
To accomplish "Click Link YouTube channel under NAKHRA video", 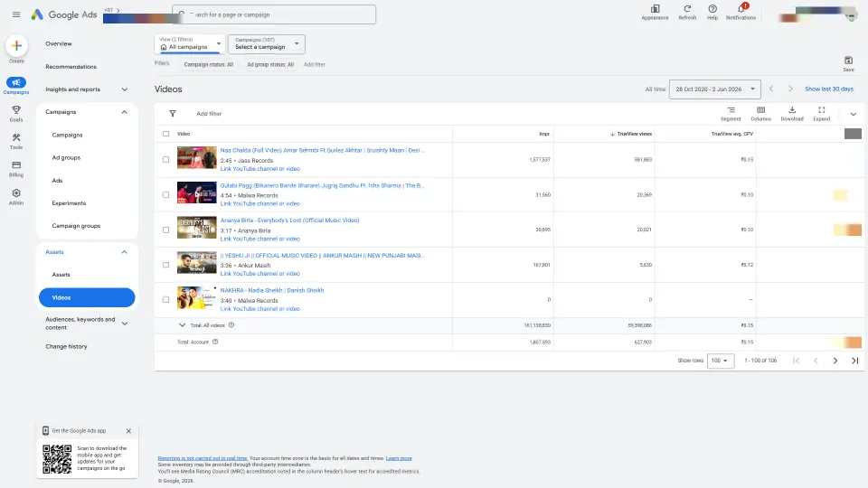I will click(x=259, y=309).
